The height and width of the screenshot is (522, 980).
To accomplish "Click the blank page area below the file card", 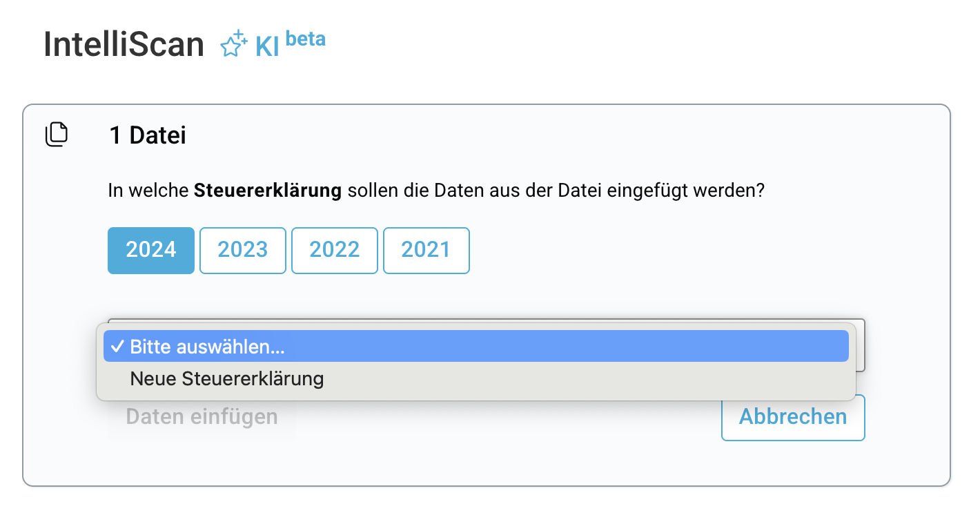I will tap(483, 504).
